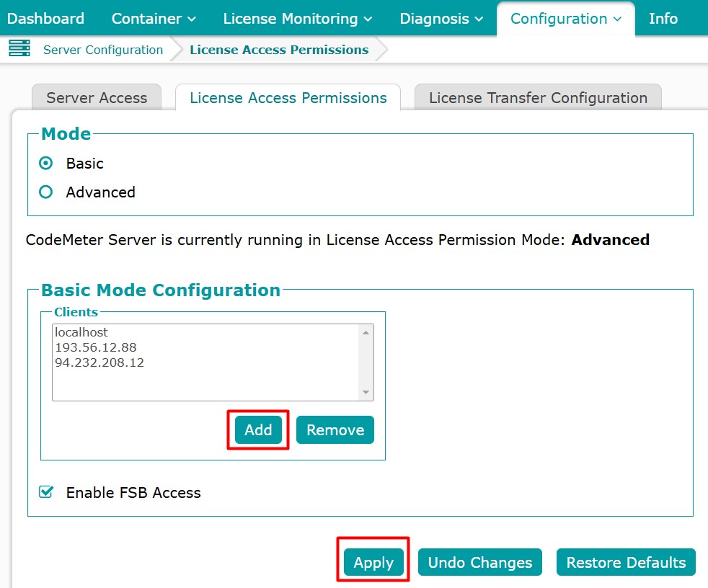Expand the License Monitoring menu
This screenshot has height=588, width=708.
tap(298, 19)
